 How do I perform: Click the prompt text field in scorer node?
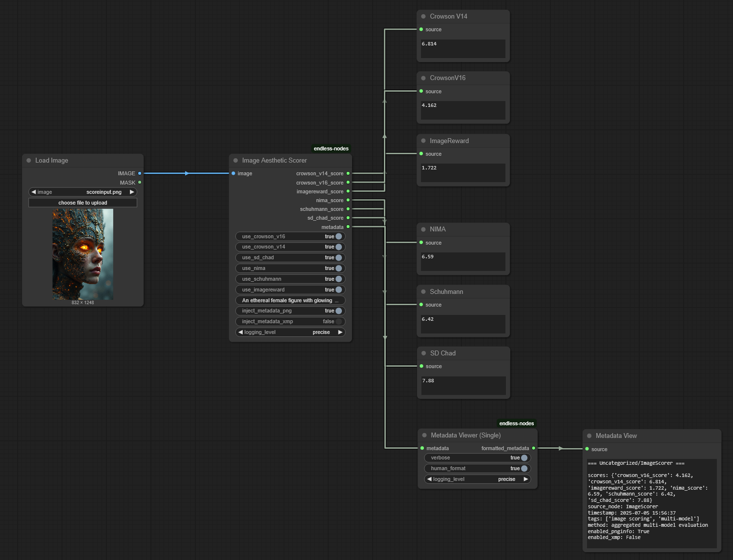click(x=290, y=300)
